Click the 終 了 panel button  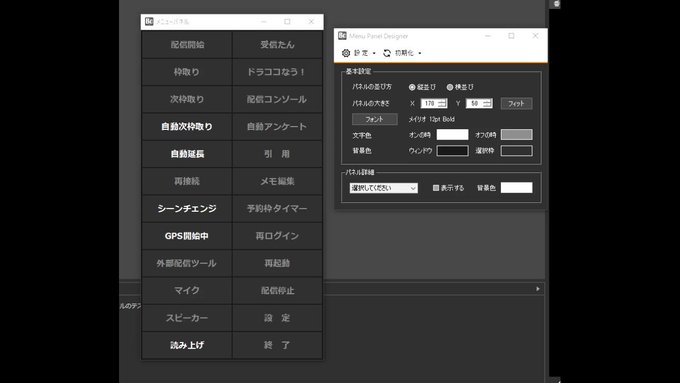coord(277,345)
